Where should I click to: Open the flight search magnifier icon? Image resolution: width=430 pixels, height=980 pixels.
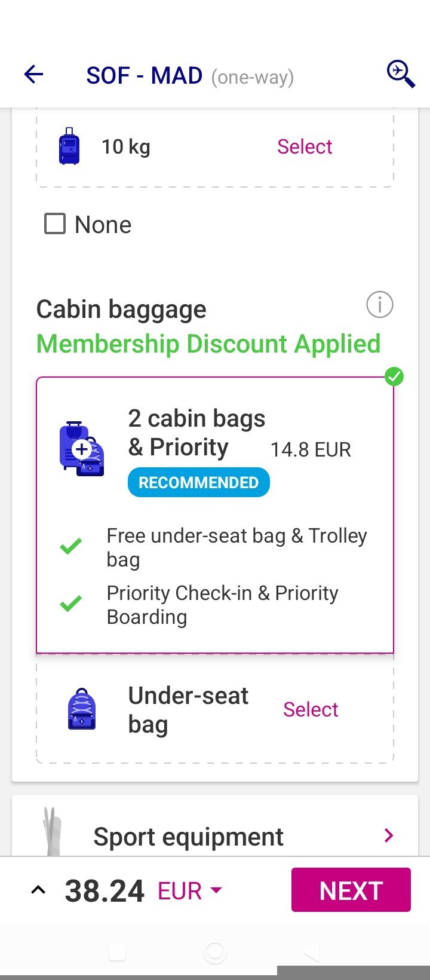point(400,75)
